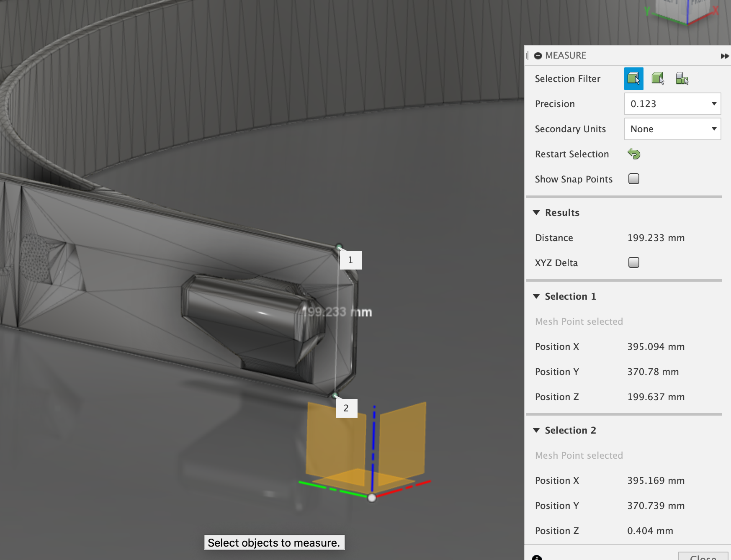This screenshot has height=560, width=731.
Task: Select measurement point marker 2
Action: point(346,408)
